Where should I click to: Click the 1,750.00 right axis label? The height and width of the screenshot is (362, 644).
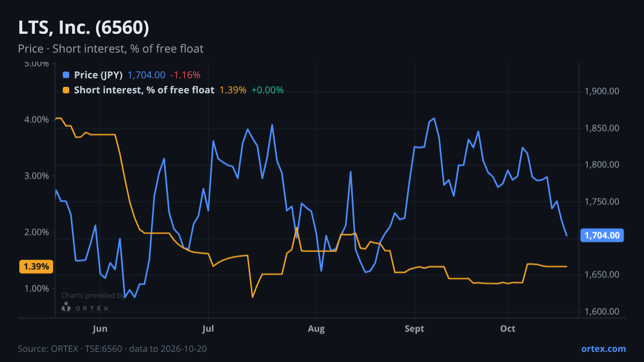(602, 202)
